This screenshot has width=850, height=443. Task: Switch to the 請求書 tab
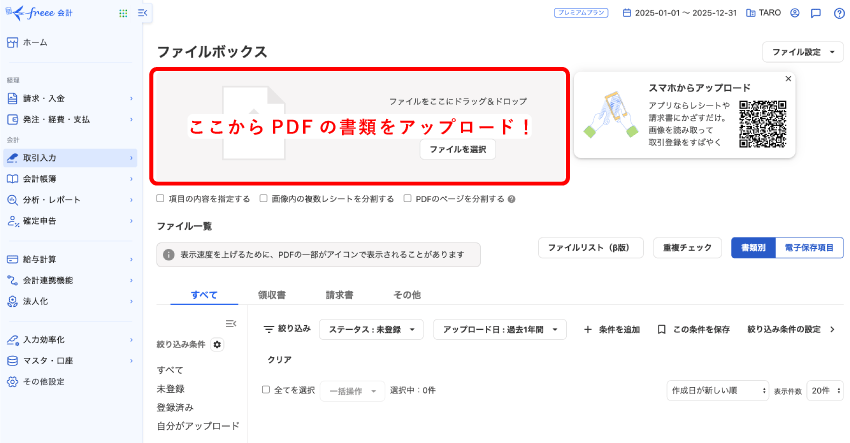339,295
